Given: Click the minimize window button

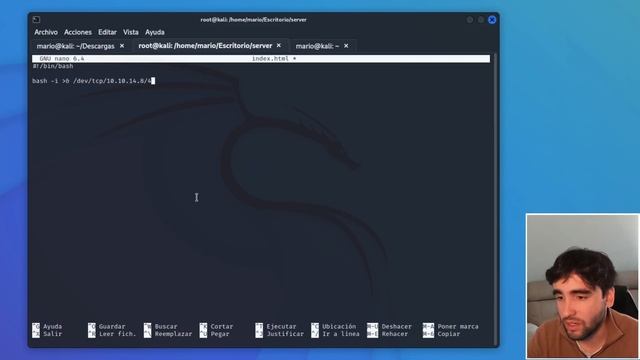Looking at the screenshot, I should click(x=470, y=20).
